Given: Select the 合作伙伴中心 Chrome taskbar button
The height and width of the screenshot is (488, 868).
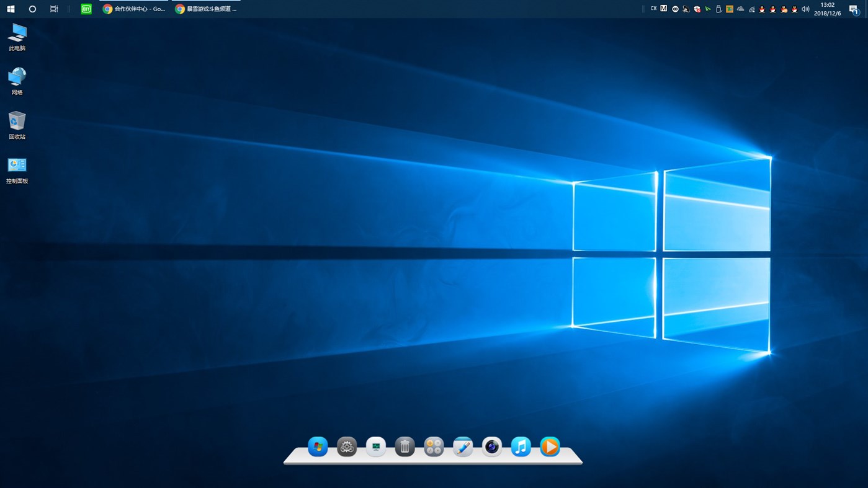Looking at the screenshot, I should pos(134,9).
